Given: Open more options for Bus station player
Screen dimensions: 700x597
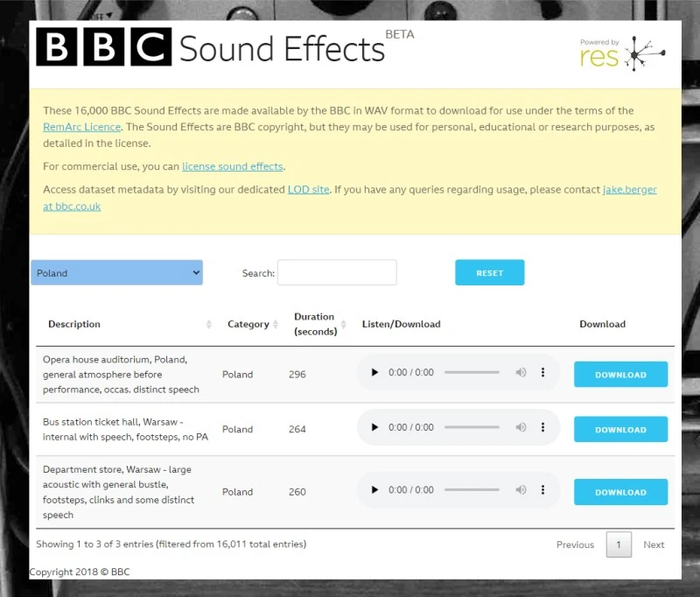Looking at the screenshot, I should click(x=542, y=428).
